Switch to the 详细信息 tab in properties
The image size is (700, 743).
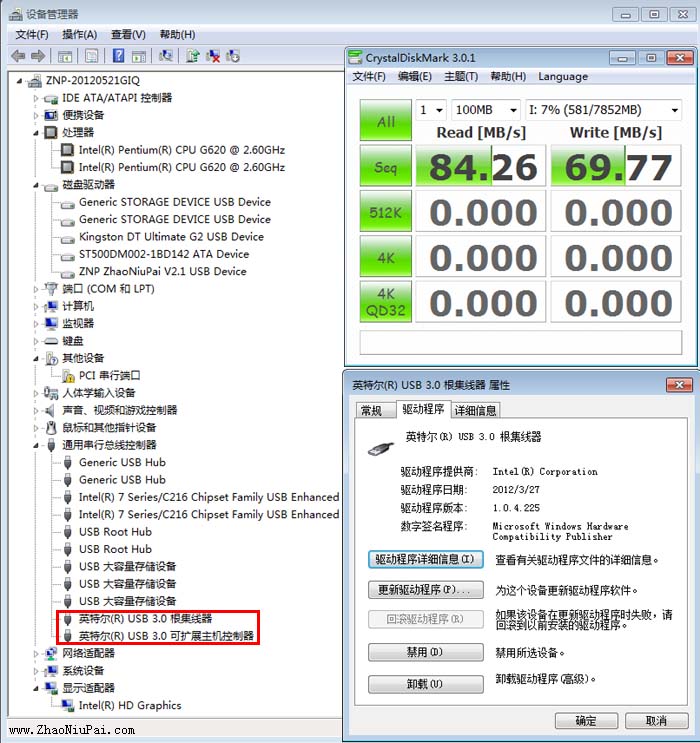[x=475, y=410]
